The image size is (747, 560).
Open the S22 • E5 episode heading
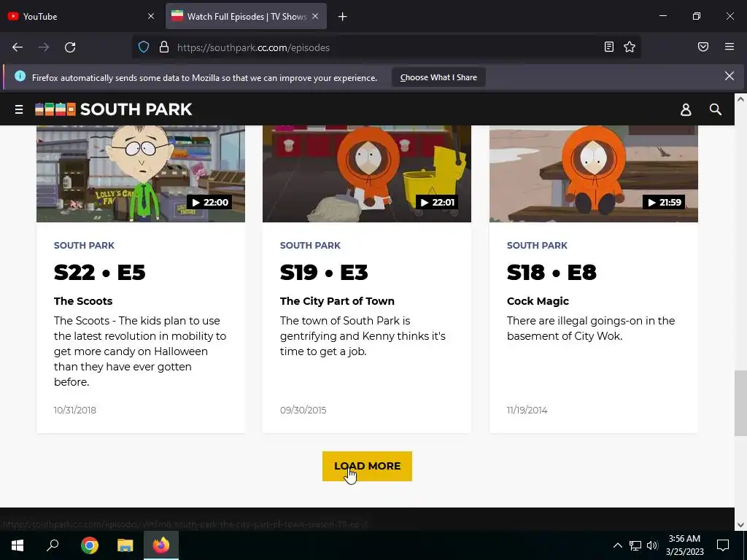coord(99,273)
